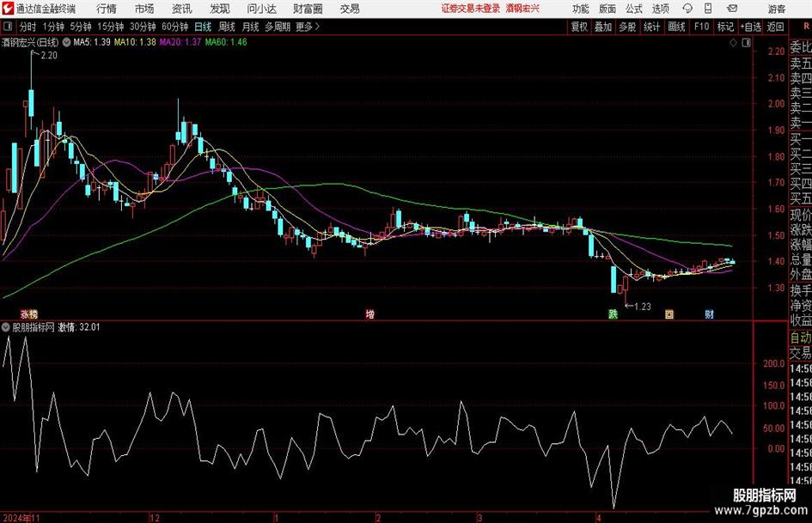Click the 2024年11 date axis label
The height and width of the screenshot is (523, 812).
coord(21,518)
